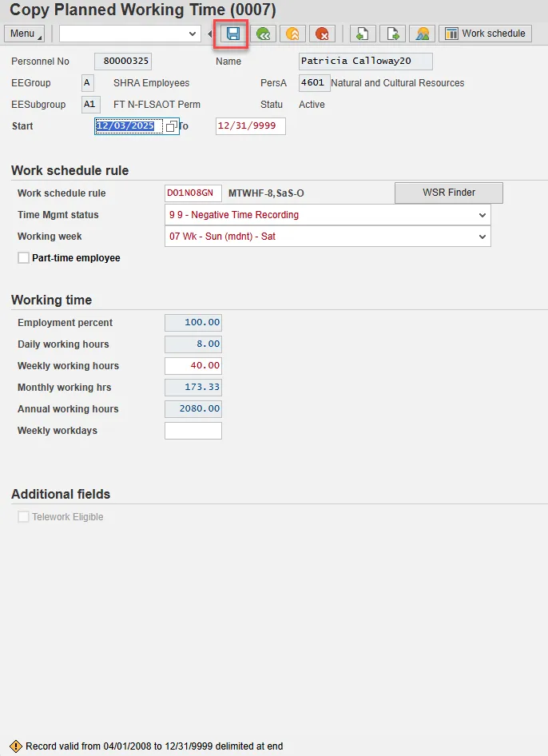This screenshot has height=756, width=548.
Task: Click the red Cancel icon
Action: click(x=322, y=34)
